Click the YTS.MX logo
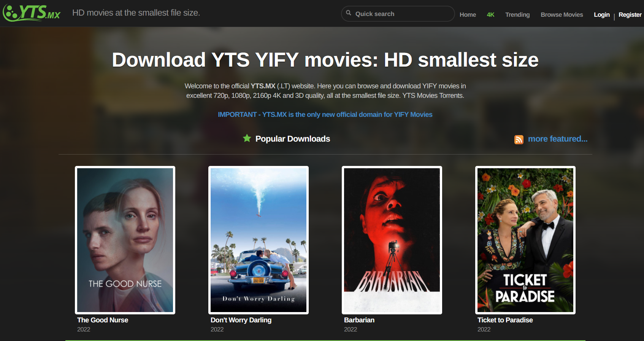This screenshot has width=644, height=341. 32,13
